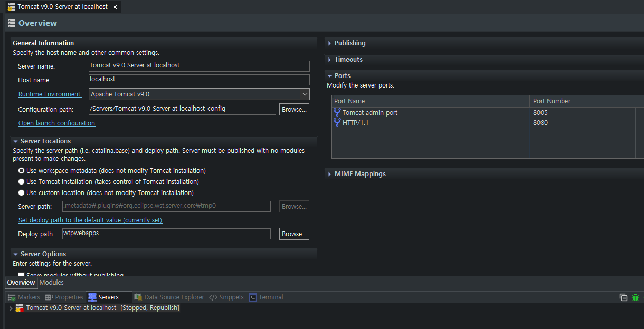Click the overlapping-windows icon in Servers toolbar
This screenshot has width=644, height=329.
tap(623, 297)
